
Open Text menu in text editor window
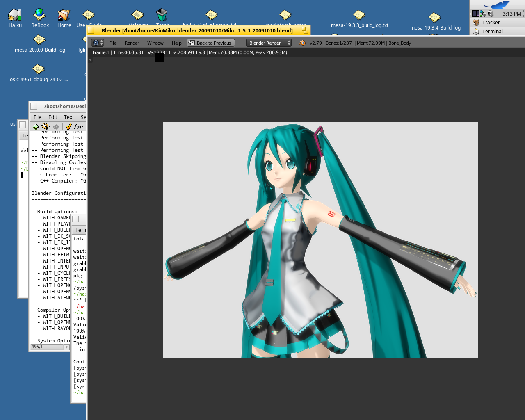(69, 117)
